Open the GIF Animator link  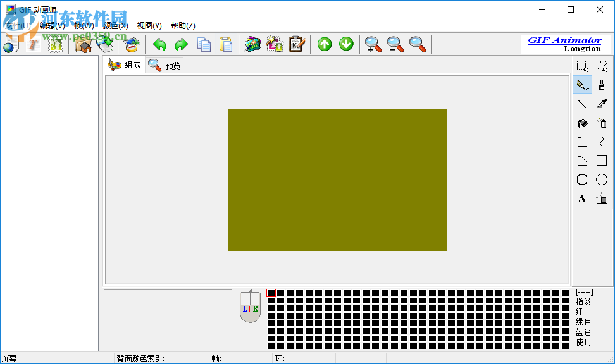pos(564,40)
